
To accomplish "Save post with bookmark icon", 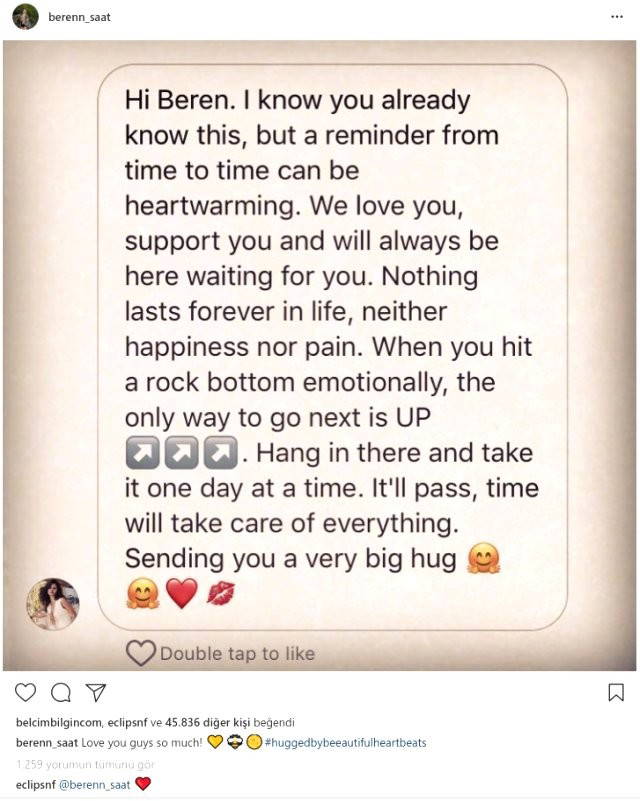I will point(616,692).
